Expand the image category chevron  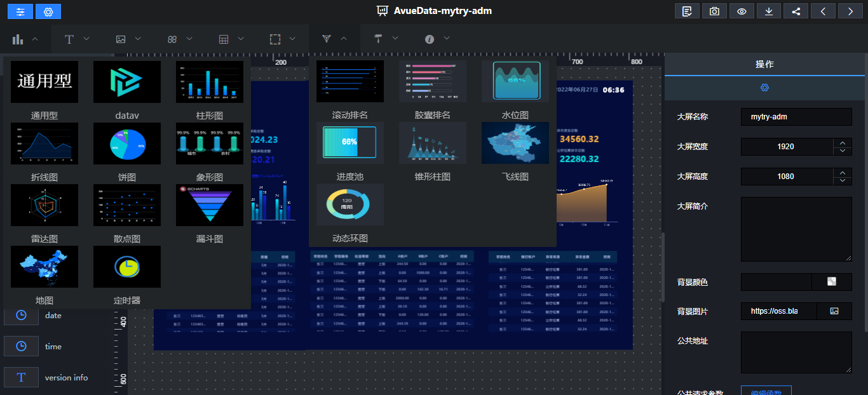point(138,39)
